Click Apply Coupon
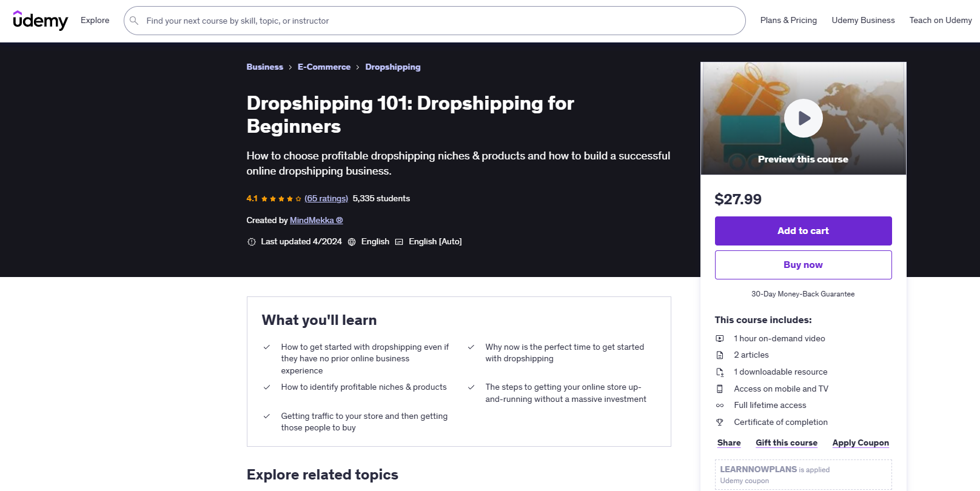Viewport: 980px width, 491px height. coord(861,443)
